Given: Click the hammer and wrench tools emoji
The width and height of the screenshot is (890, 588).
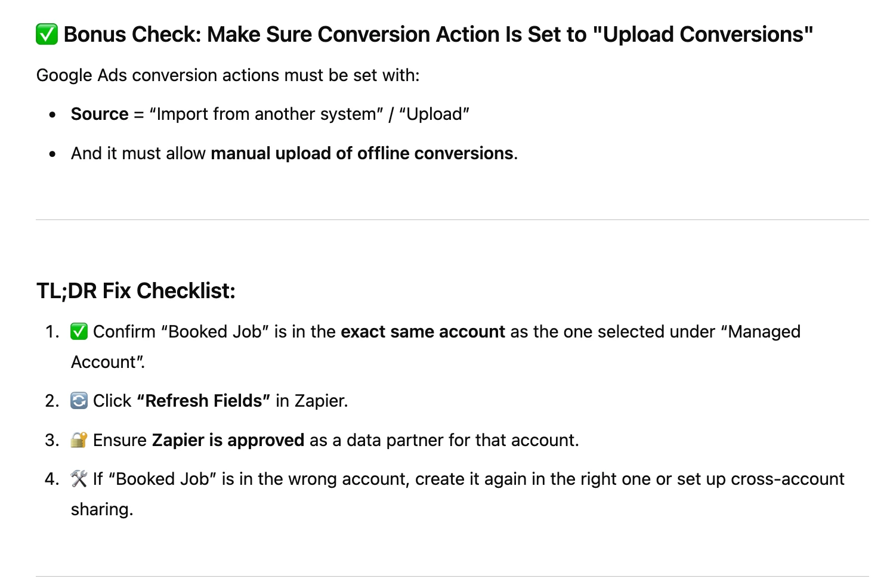Looking at the screenshot, I should tap(79, 479).
